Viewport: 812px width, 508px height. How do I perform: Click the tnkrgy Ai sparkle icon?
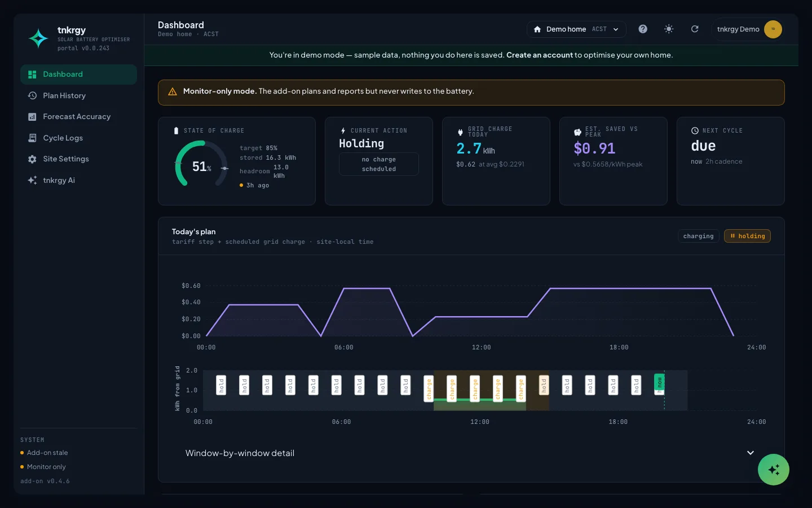(32, 181)
